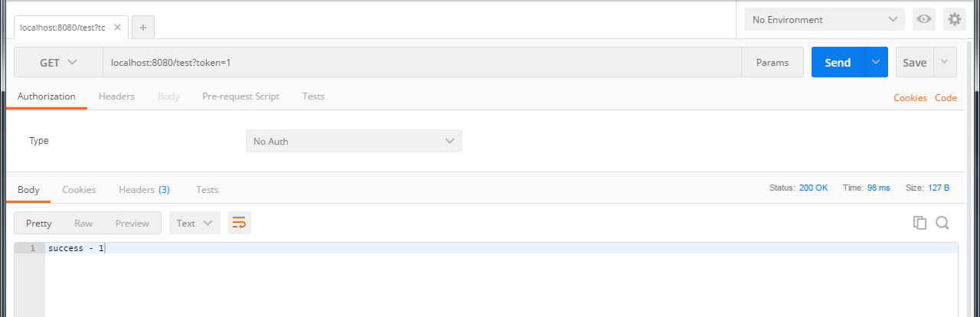The image size is (980, 317).
Task: Expand the Send button dropdown arrow
Action: pyautogui.click(x=876, y=62)
